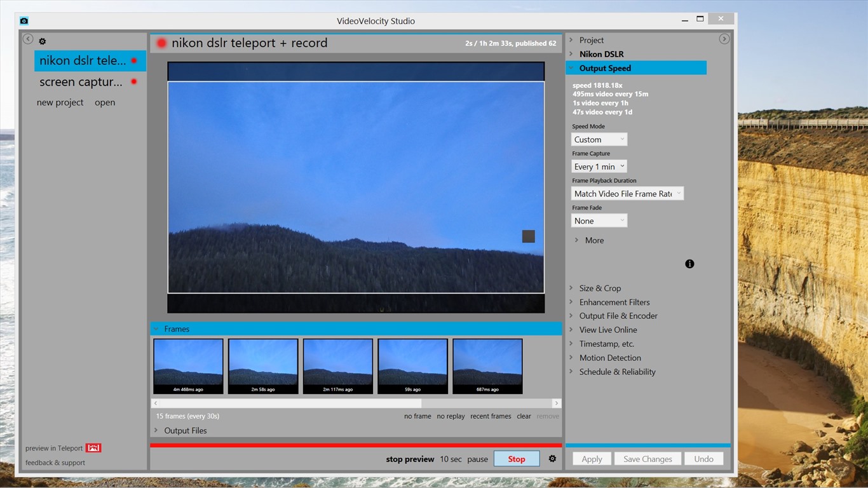Open the settings gear above the project list
Screen dimensions: 868x488
pos(42,41)
